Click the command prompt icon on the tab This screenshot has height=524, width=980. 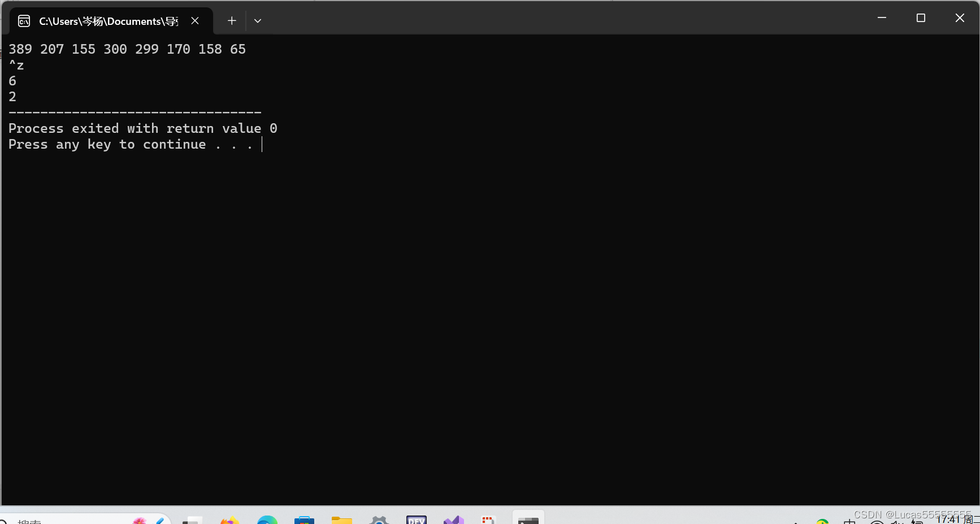click(24, 20)
